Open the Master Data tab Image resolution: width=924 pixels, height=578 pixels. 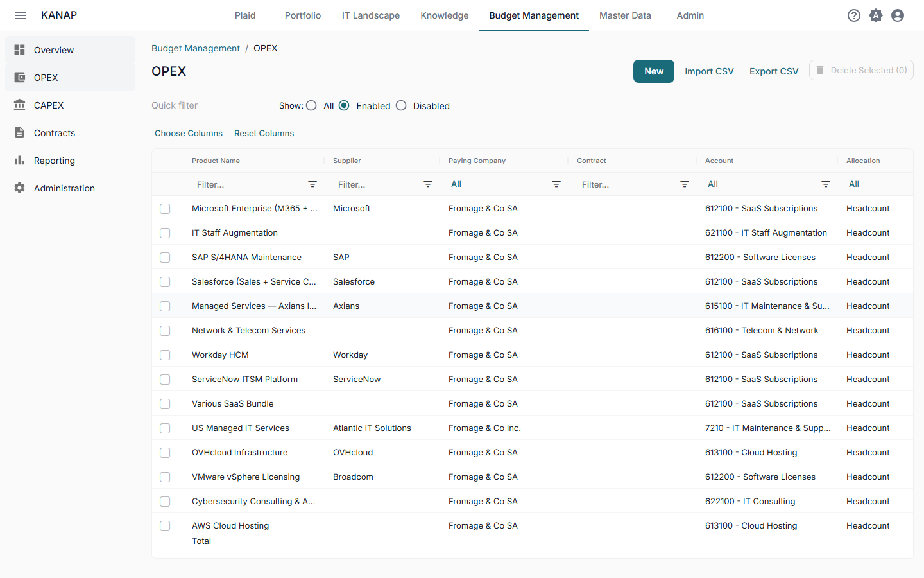click(625, 15)
